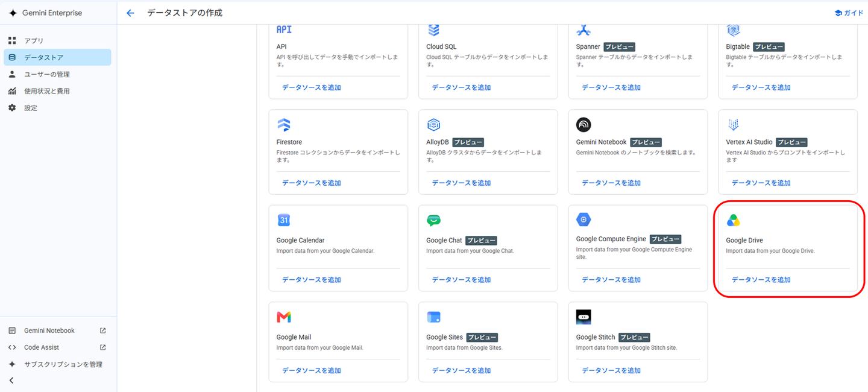Click the データストアの作成 page title
Image resolution: width=868 pixels, height=392 pixels.
(x=185, y=13)
